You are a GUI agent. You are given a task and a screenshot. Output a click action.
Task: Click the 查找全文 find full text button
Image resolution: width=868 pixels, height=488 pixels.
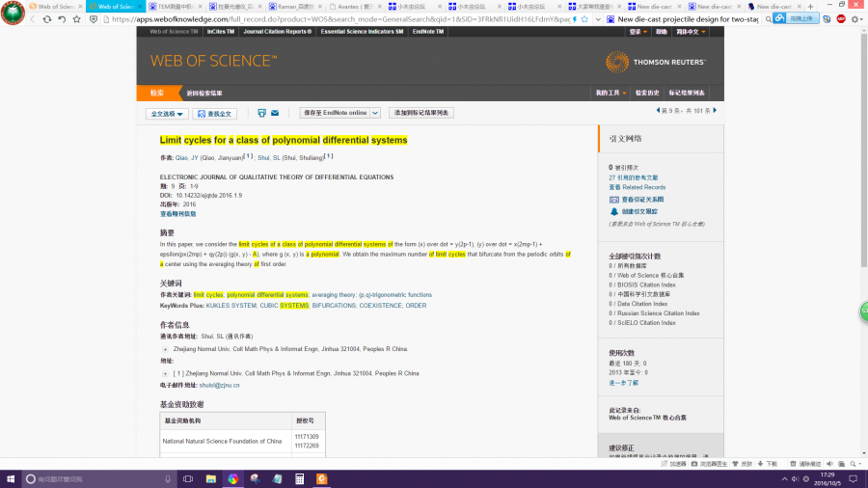pos(215,114)
